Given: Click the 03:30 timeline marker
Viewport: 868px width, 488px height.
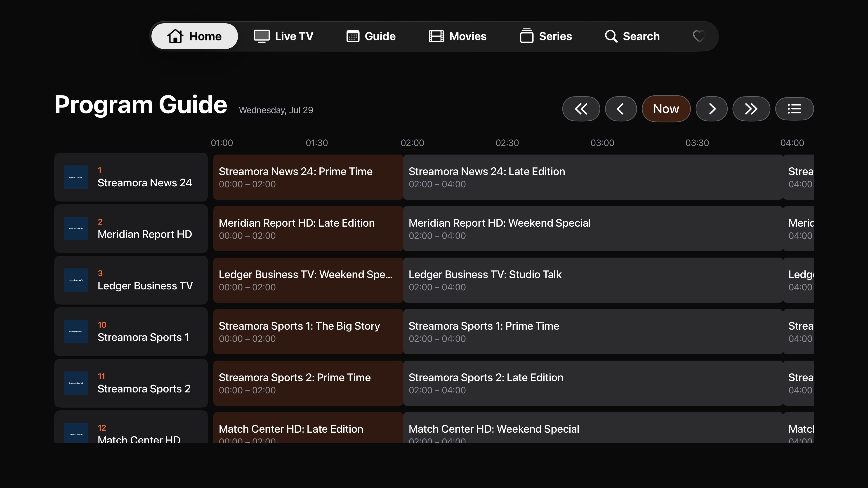Looking at the screenshot, I should tap(697, 143).
